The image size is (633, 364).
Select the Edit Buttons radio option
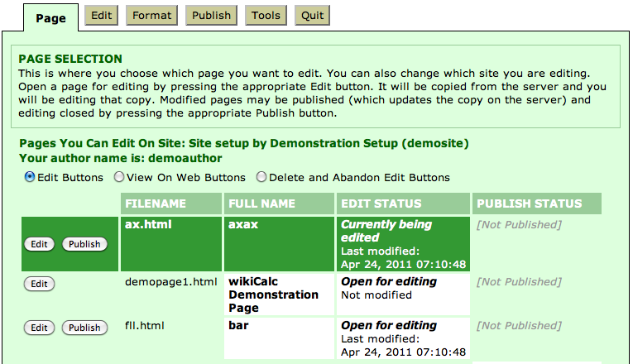(31, 177)
